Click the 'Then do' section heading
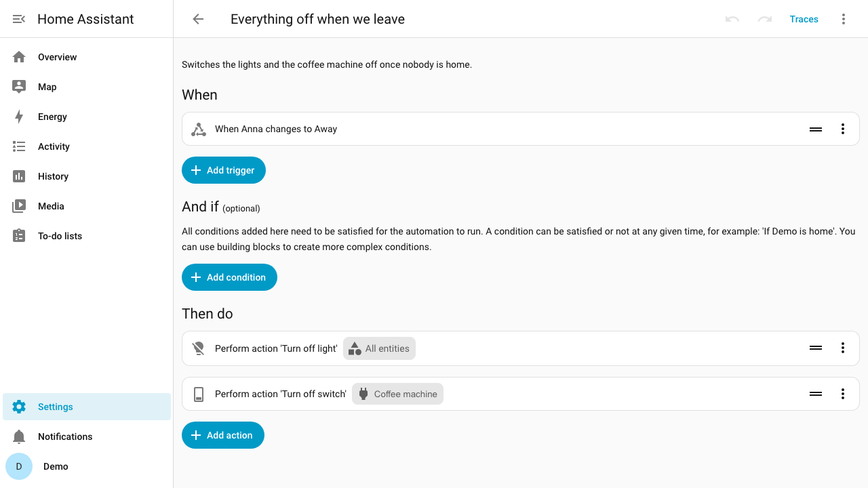 (208, 314)
